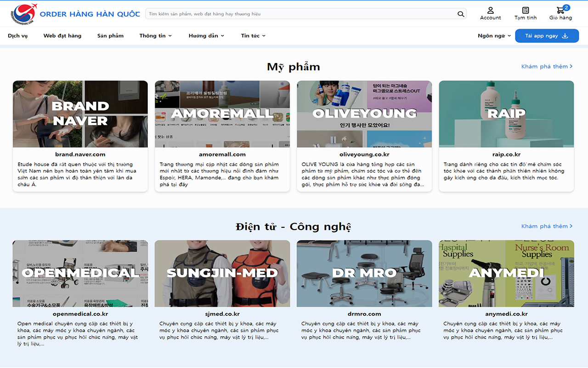Click the amoremall description mentioning Espoir, HERA
Screen dimensions: 588x368
click(x=220, y=174)
